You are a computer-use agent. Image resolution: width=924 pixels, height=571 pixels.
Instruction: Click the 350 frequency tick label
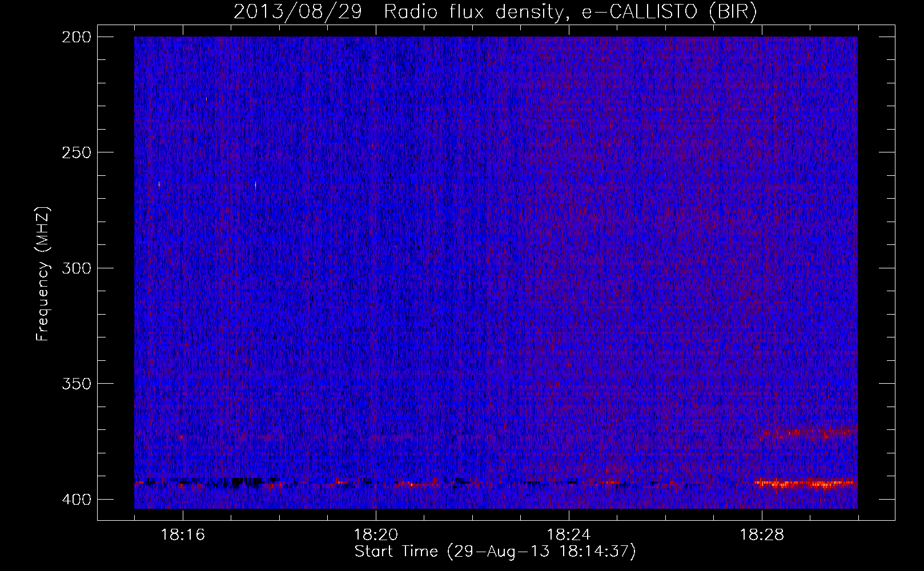(x=76, y=383)
